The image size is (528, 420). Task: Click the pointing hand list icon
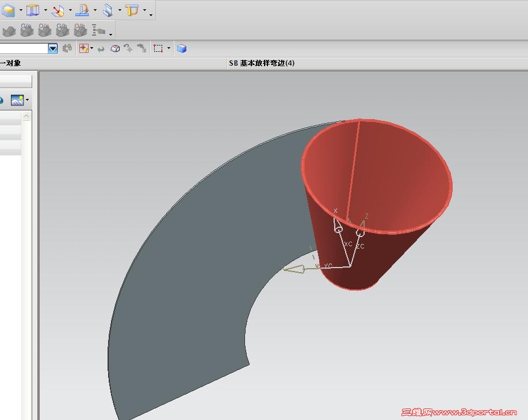click(x=98, y=30)
